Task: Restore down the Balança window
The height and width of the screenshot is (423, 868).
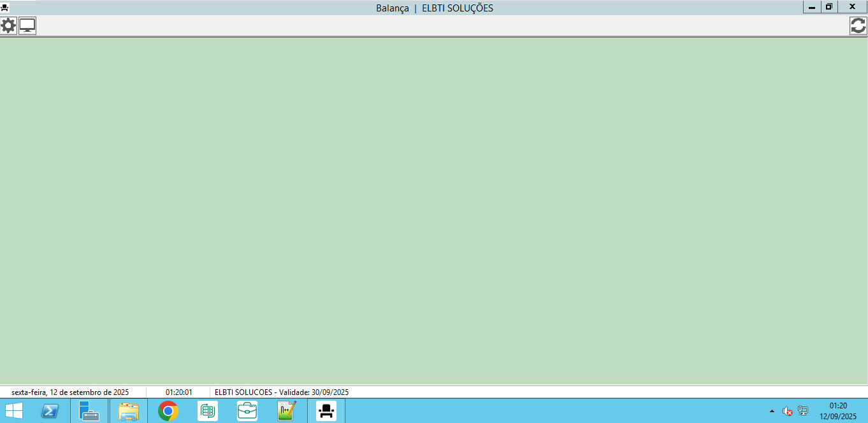Action: point(829,7)
